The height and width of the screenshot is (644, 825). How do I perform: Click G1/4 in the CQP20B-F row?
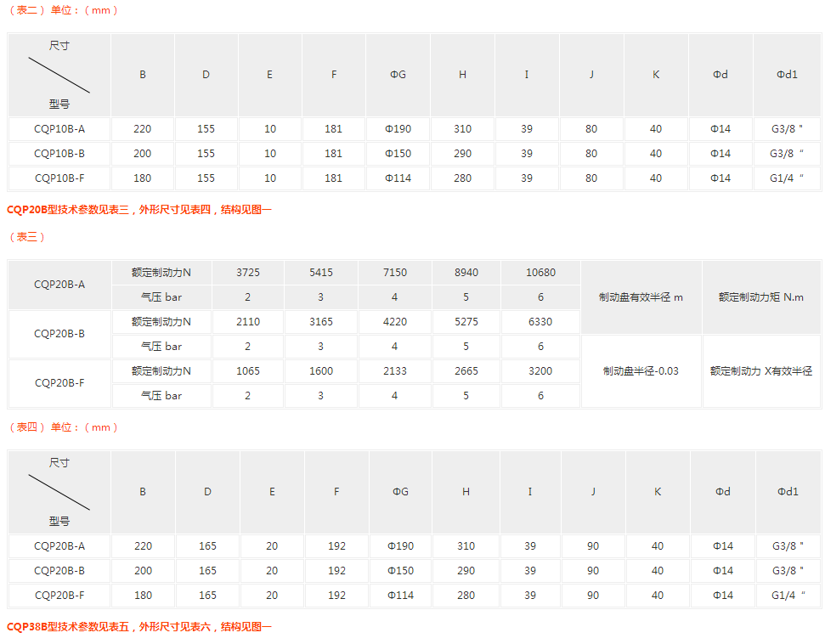tap(788, 596)
